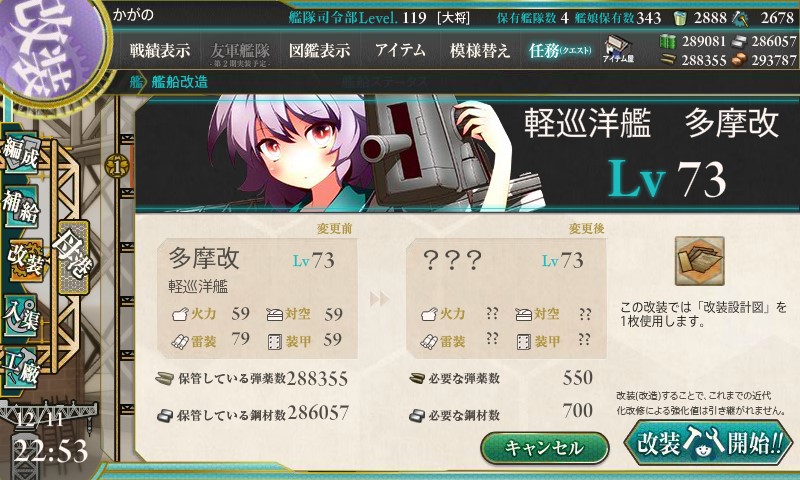Select the fleet number 1 badge
Image resolution: width=800 pixels, height=480 pixels.
click(x=117, y=166)
